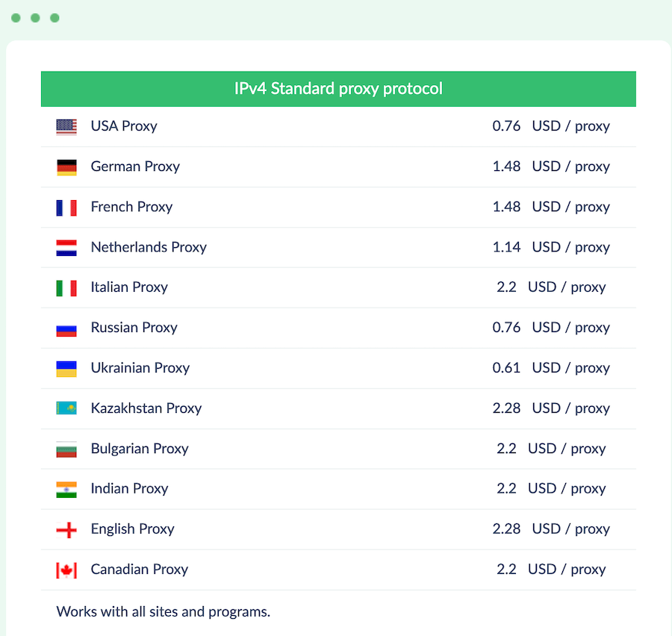
Task: Open the USA Proxy link
Action: pos(124,126)
